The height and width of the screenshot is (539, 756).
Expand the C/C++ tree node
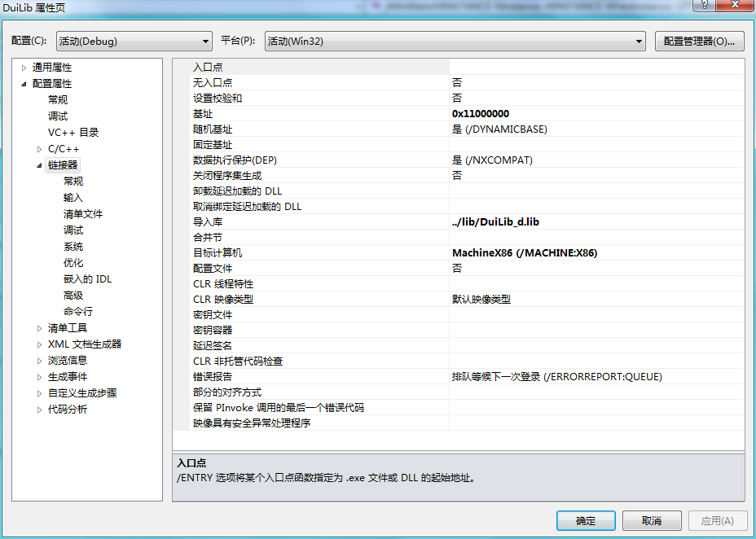(x=40, y=149)
